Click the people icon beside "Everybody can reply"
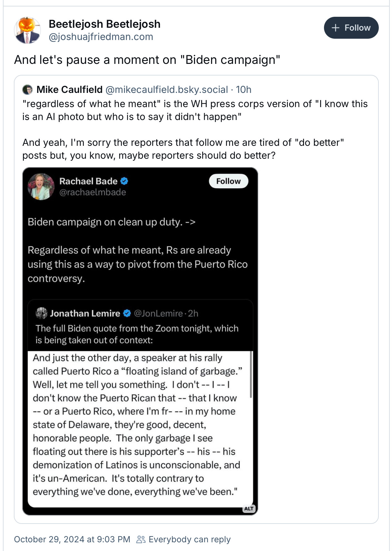The width and height of the screenshot is (392, 551). click(x=141, y=539)
